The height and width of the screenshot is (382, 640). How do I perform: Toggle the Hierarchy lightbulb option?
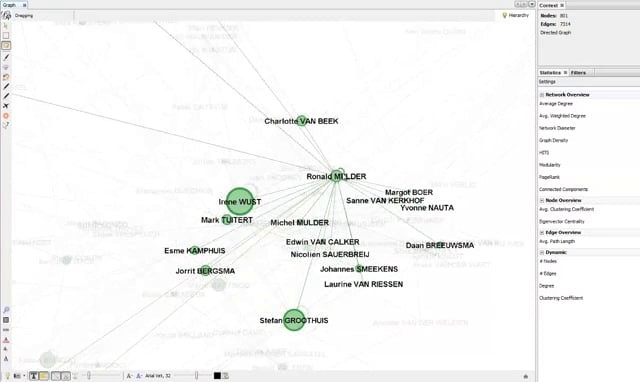[x=516, y=15]
